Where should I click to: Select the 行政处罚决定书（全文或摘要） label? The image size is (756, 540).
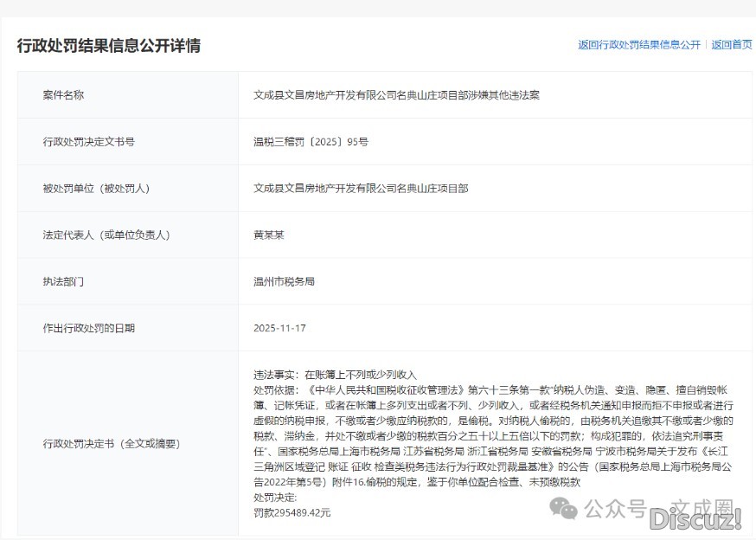tap(112, 444)
